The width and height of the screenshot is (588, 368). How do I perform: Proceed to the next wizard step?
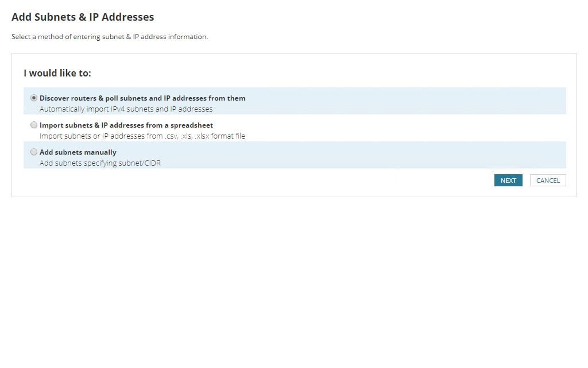[x=508, y=180]
